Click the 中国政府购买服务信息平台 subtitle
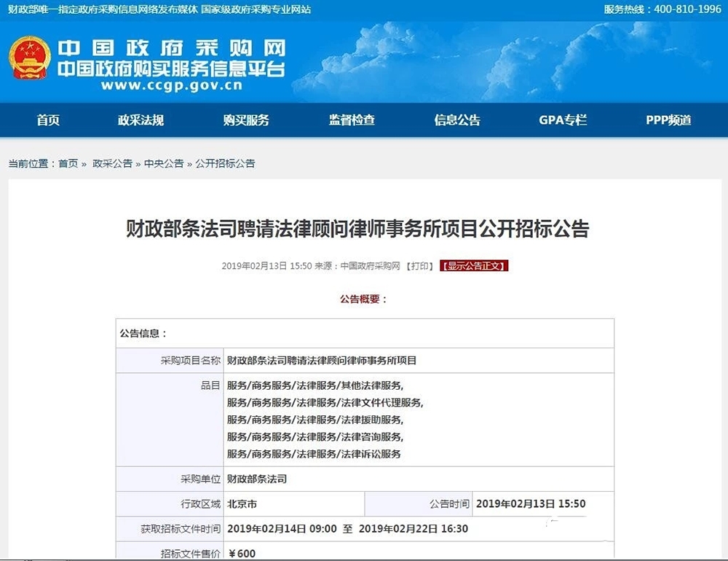Screen dimensions: 728x561 [171, 68]
